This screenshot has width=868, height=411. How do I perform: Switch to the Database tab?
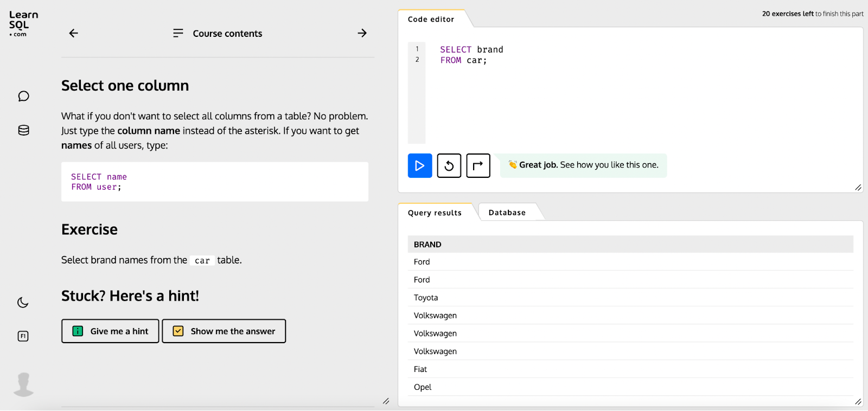[507, 213]
